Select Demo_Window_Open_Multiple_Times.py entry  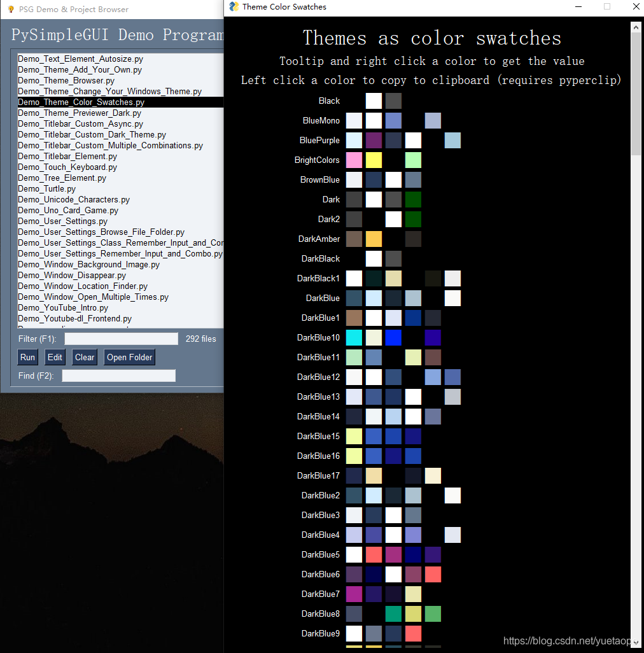(120, 297)
